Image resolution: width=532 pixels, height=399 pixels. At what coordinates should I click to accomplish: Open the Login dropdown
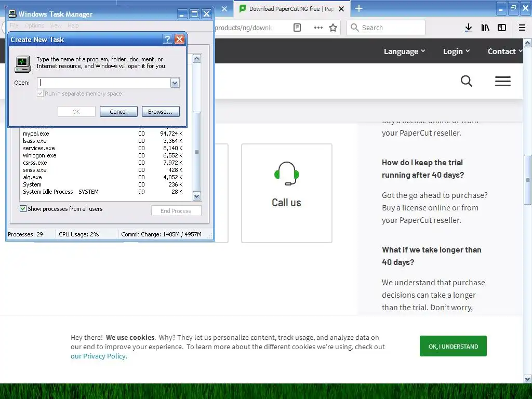click(456, 51)
